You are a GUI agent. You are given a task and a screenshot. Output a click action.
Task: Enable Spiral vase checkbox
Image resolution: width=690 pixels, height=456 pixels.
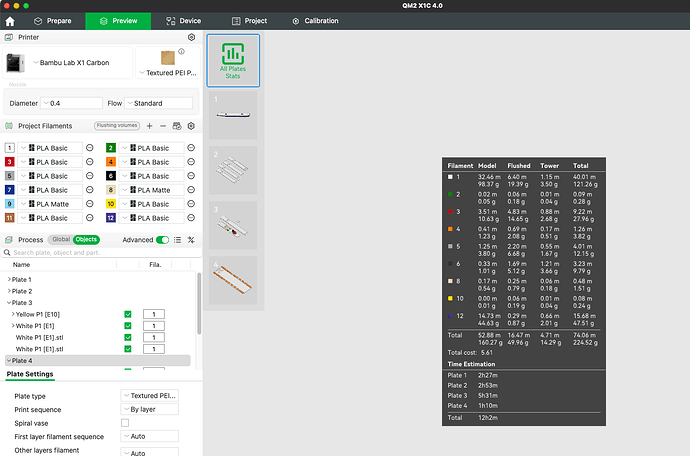pos(125,423)
